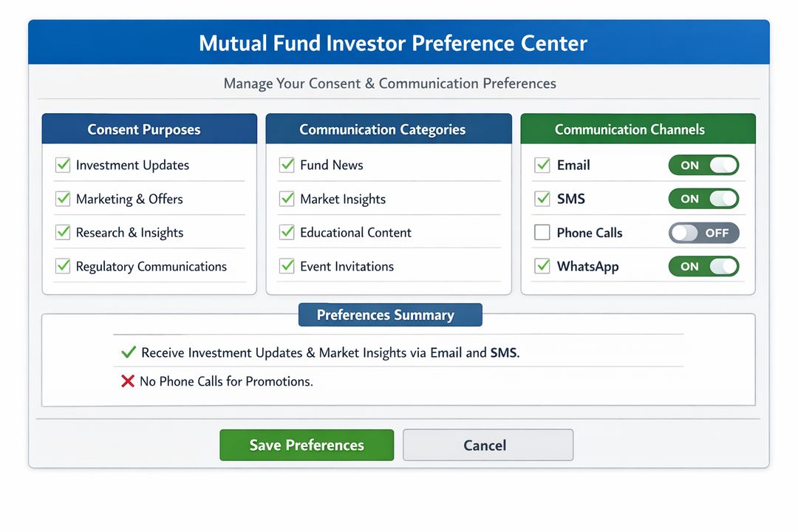
Task: Enable the Phone Calls toggle
Action: pyautogui.click(x=704, y=233)
